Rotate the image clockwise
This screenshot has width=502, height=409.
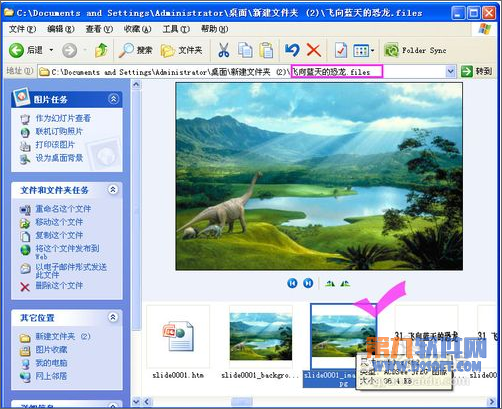(330, 284)
